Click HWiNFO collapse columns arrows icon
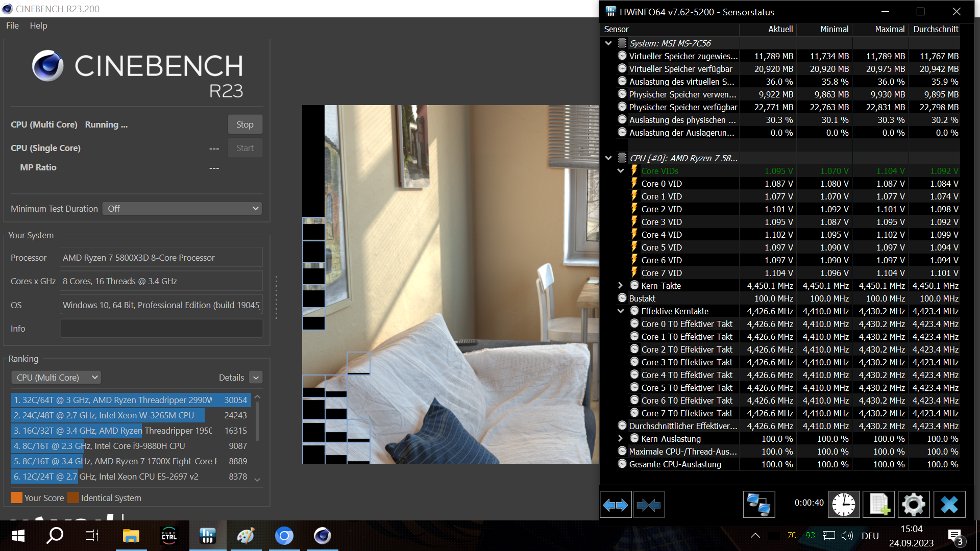The width and height of the screenshot is (980, 551). pyautogui.click(x=649, y=505)
